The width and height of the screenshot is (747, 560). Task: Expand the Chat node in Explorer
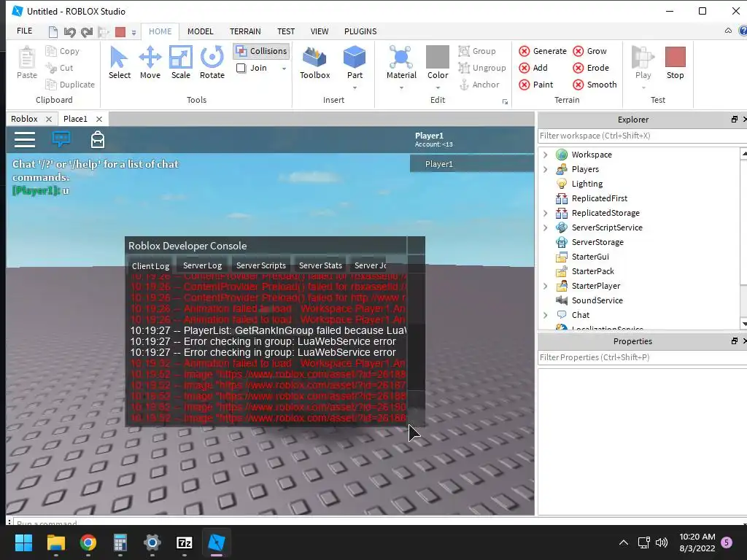tap(546, 315)
